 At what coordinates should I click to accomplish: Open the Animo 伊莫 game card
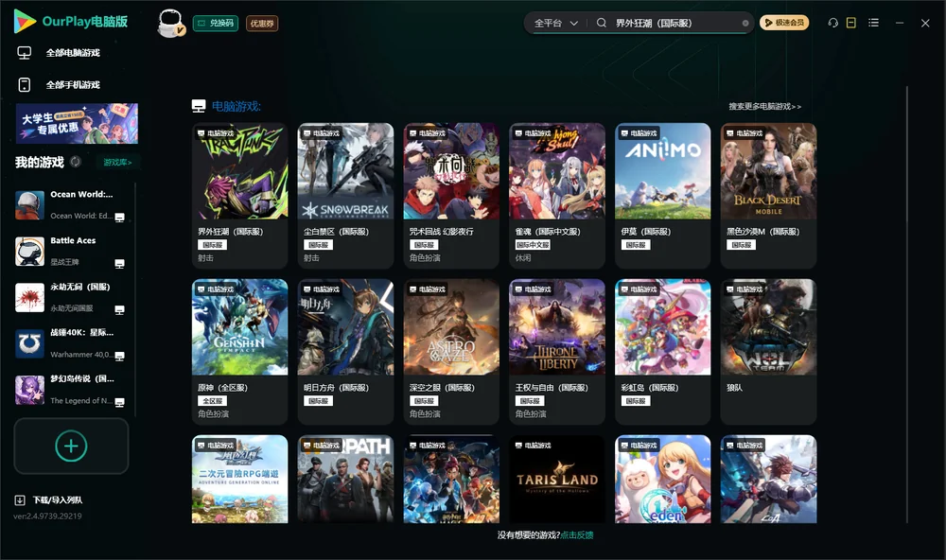pos(663,196)
